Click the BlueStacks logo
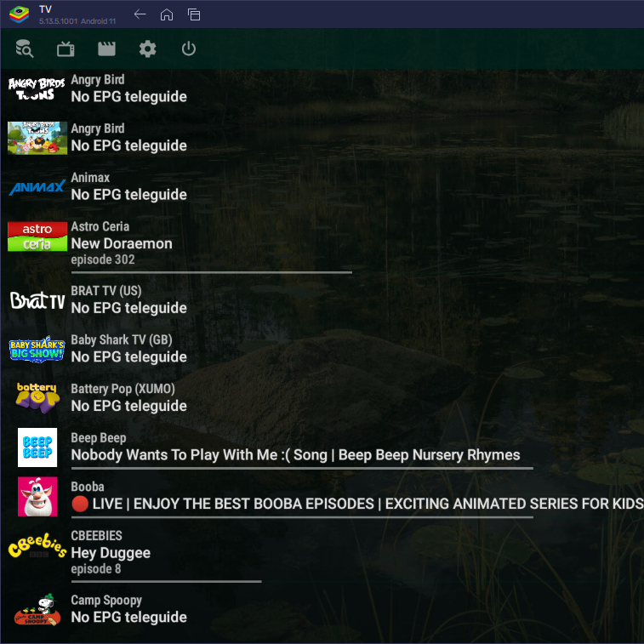Image resolution: width=644 pixels, height=644 pixels. (x=19, y=14)
